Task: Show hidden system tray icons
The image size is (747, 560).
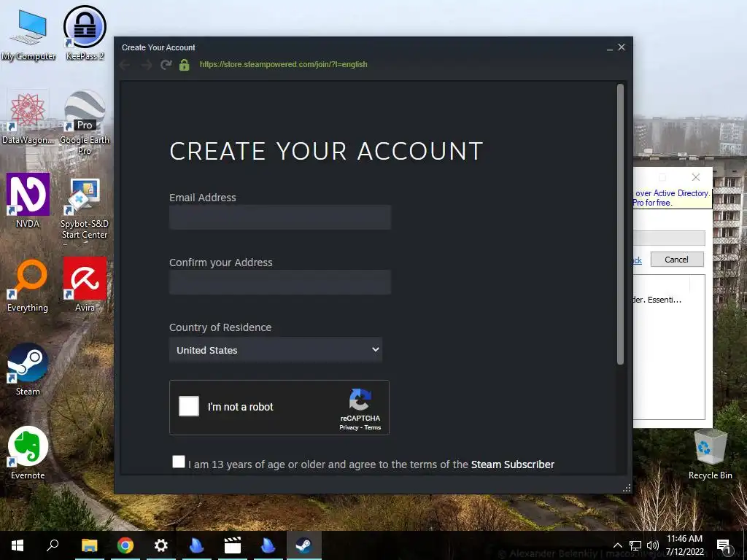Action: click(x=617, y=545)
